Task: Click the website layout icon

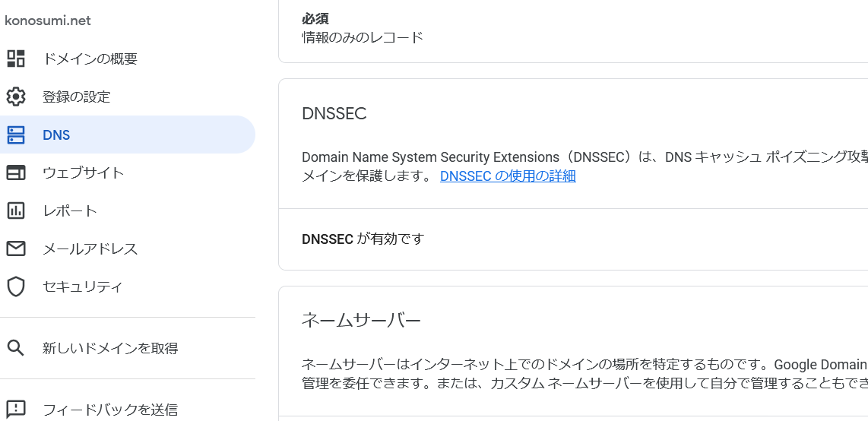Action: click(x=15, y=173)
